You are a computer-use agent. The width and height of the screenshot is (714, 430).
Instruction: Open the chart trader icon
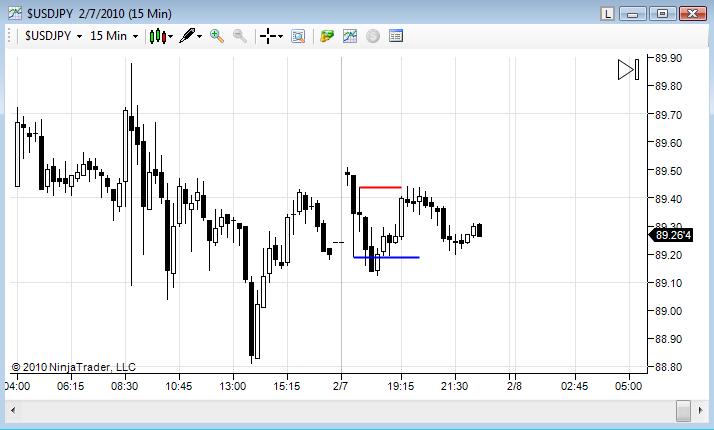click(326, 36)
